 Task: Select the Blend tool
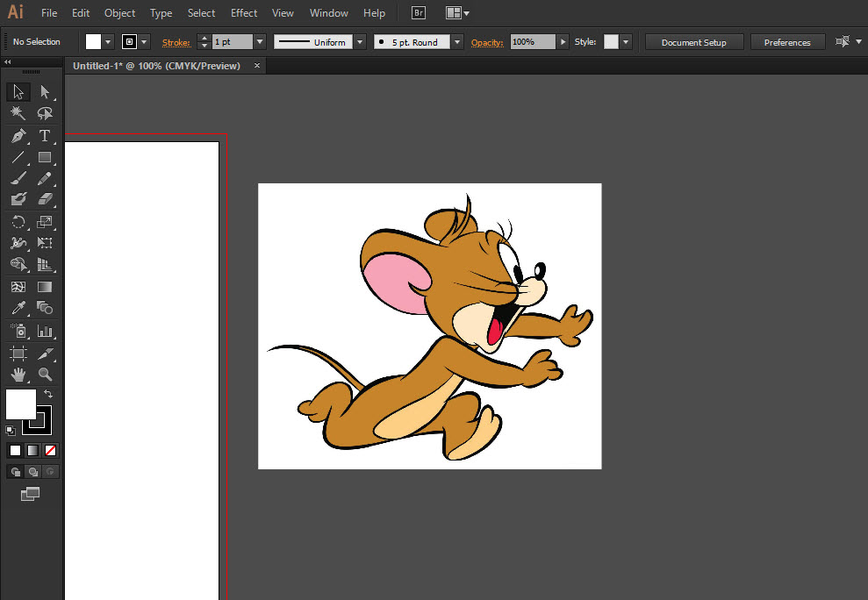(45, 308)
